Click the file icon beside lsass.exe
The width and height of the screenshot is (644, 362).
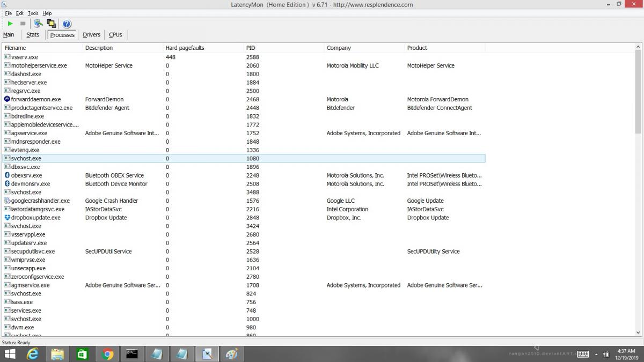pyautogui.click(x=7, y=302)
